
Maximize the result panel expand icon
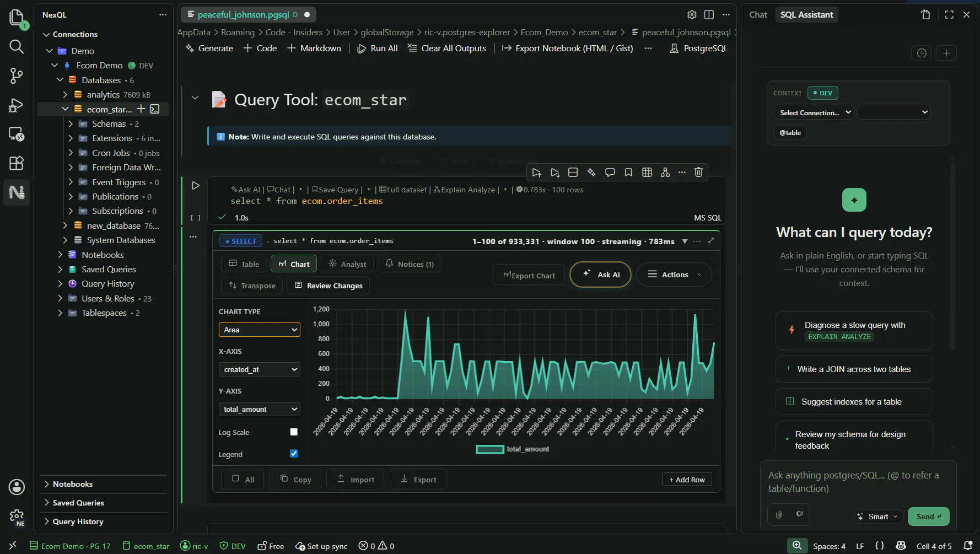[x=711, y=241]
